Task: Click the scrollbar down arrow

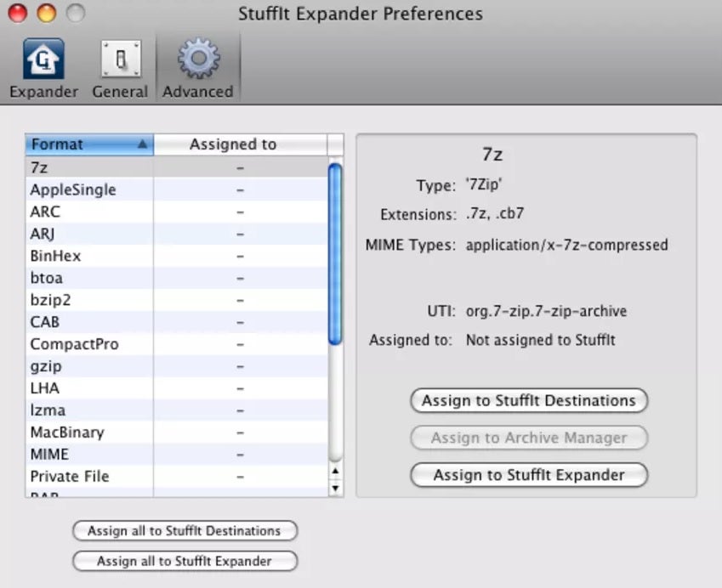Action: pos(335,489)
